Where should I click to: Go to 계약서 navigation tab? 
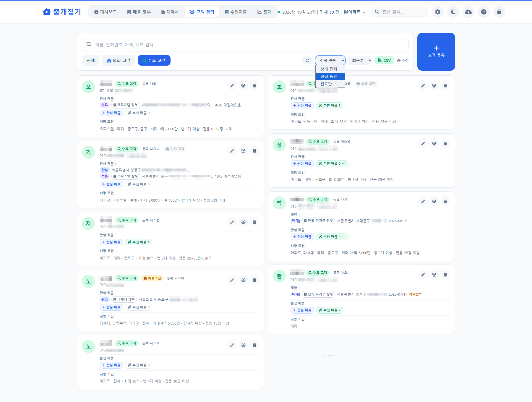tap(170, 12)
